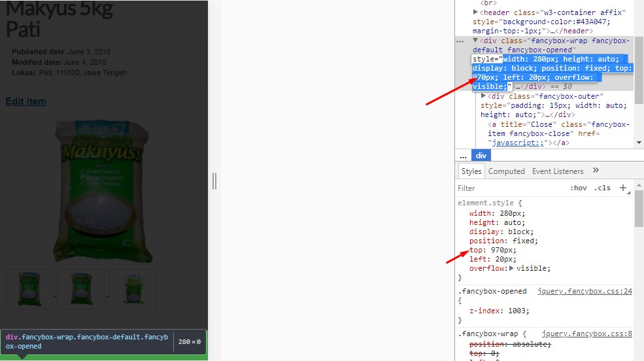Click the position: fixed declaration
The height and width of the screenshot is (361, 644).
pos(503,241)
